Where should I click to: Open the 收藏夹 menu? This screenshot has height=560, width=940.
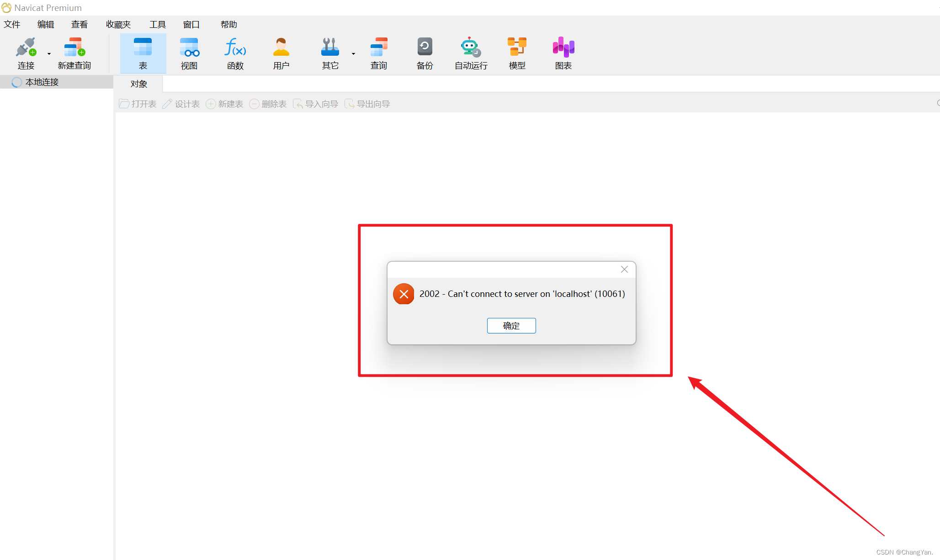[x=118, y=24]
